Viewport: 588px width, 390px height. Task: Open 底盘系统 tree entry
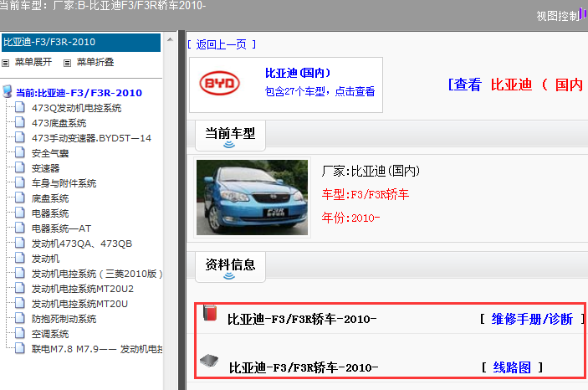coord(50,198)
